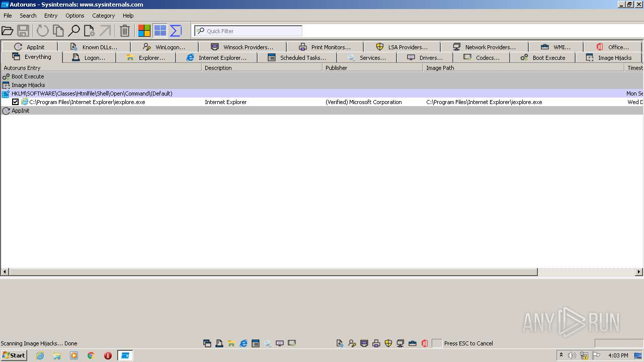Sort by Description column header
The image size is (644, 362).
point(262,68)
